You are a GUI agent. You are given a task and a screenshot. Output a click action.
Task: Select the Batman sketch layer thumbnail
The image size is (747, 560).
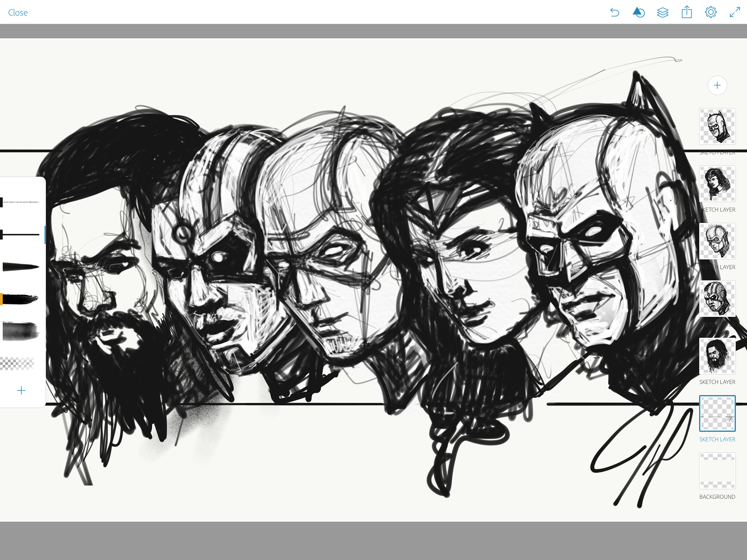717,126
